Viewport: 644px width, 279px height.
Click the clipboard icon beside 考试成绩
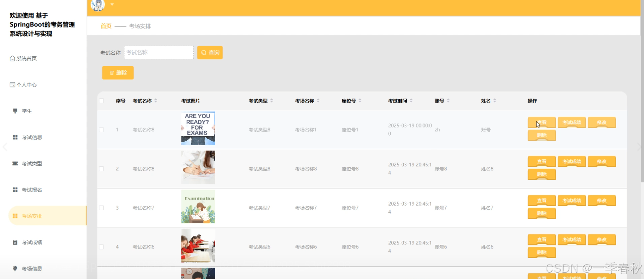point(15,242)
